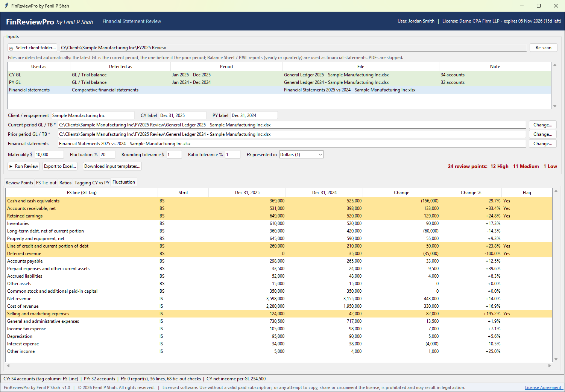Click the play arrow on Run Review

click(11, 166)
